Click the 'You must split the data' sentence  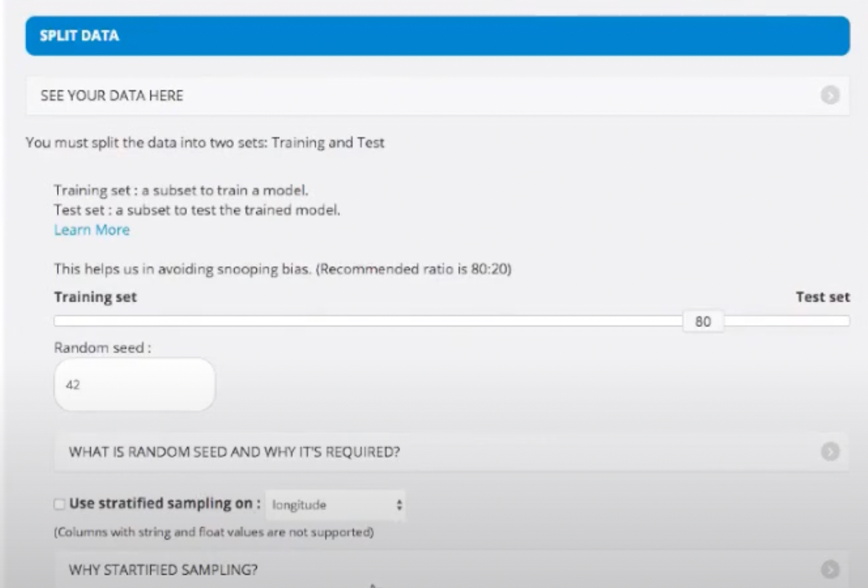(x=205, y=142)
